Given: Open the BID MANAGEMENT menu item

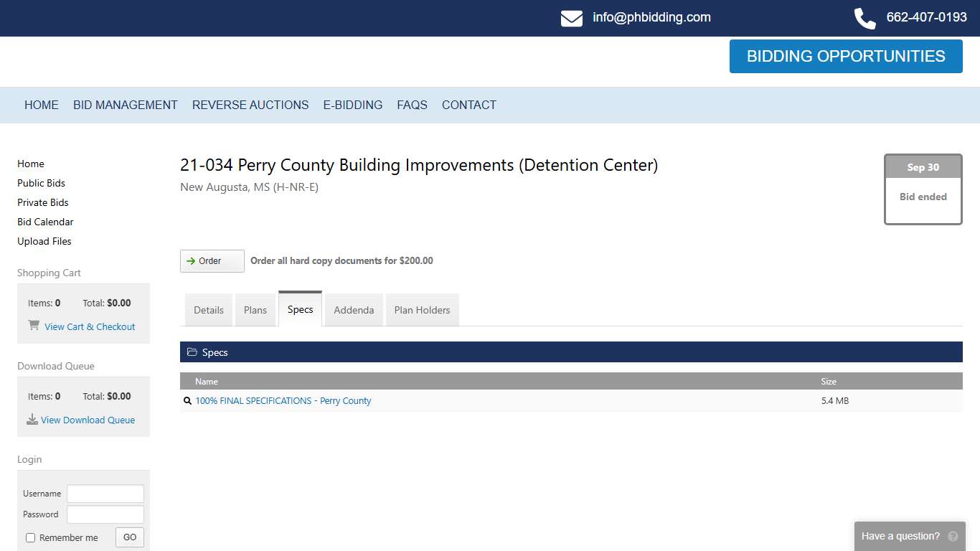Looking at the screenshot, I should coord(125,105).
